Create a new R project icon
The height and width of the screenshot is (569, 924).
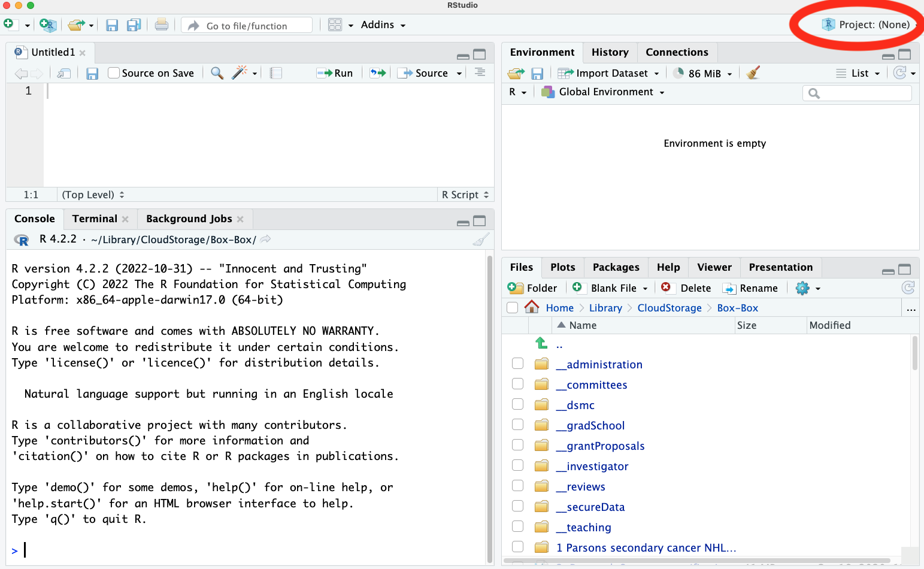tap(48, 25)
